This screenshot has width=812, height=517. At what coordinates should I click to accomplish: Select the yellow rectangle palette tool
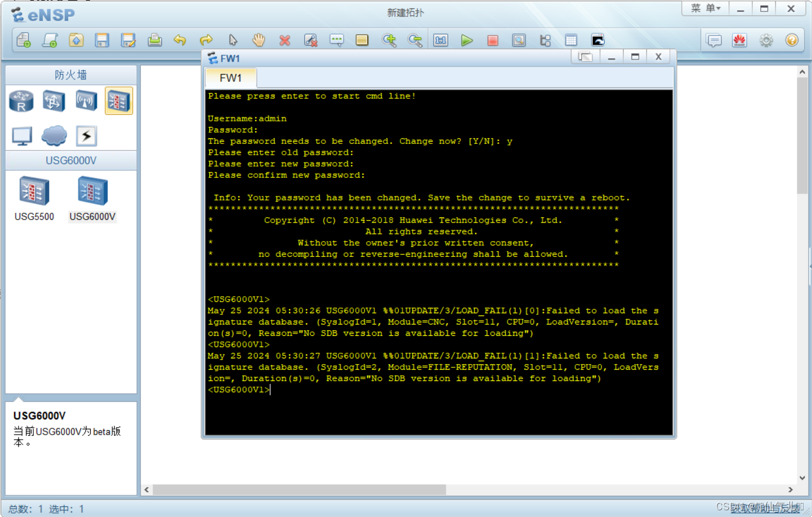click(362, 40)
